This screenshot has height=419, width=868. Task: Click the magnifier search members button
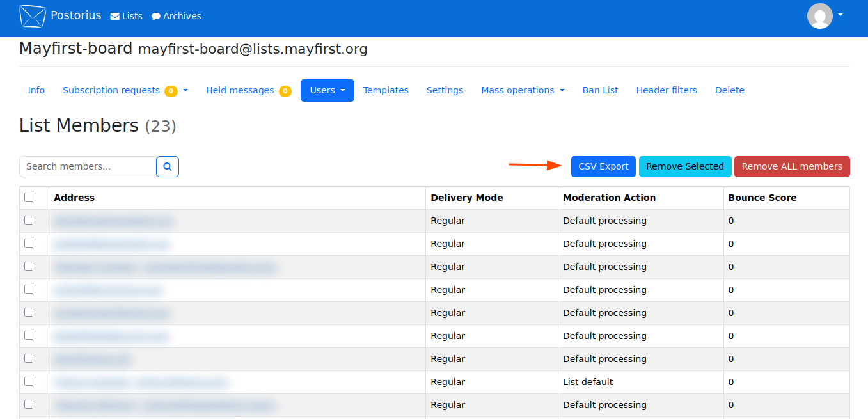[168, 166]
